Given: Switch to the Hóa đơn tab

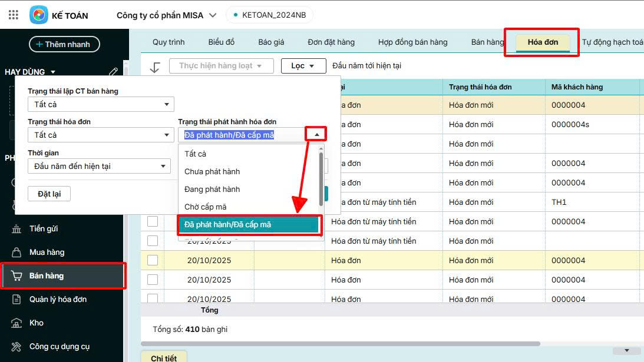Looking at the screenshot, I should (543, 42).
